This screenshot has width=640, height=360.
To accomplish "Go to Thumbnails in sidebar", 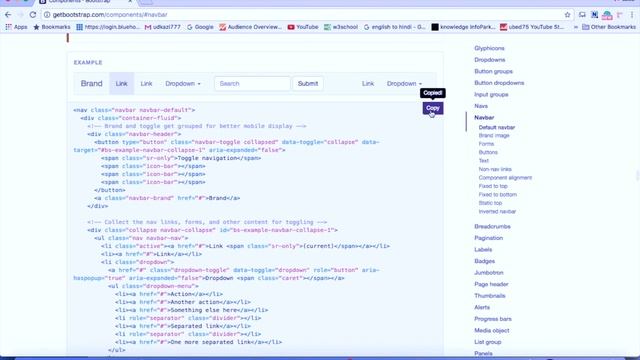I will click(490, 296).
